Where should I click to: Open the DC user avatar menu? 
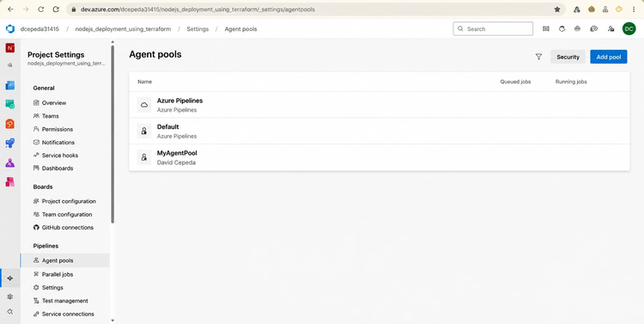[x=629, y=28]
